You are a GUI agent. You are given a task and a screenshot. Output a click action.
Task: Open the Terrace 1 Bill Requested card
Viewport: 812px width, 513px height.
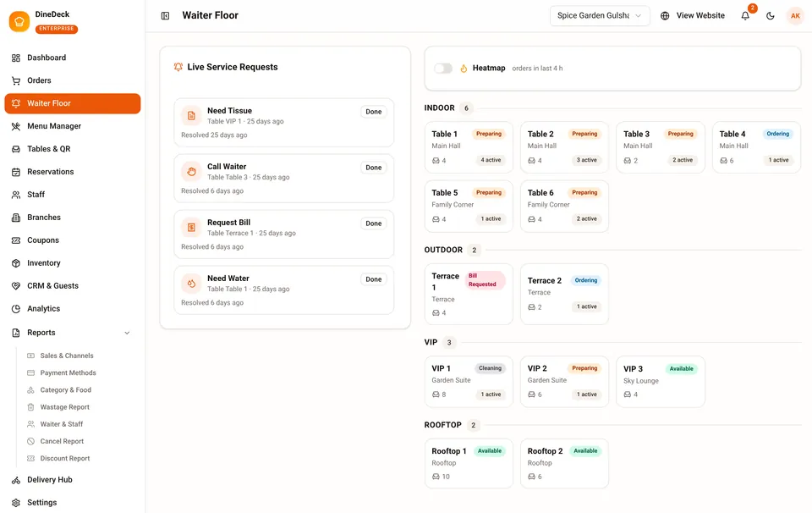(469, 294)
